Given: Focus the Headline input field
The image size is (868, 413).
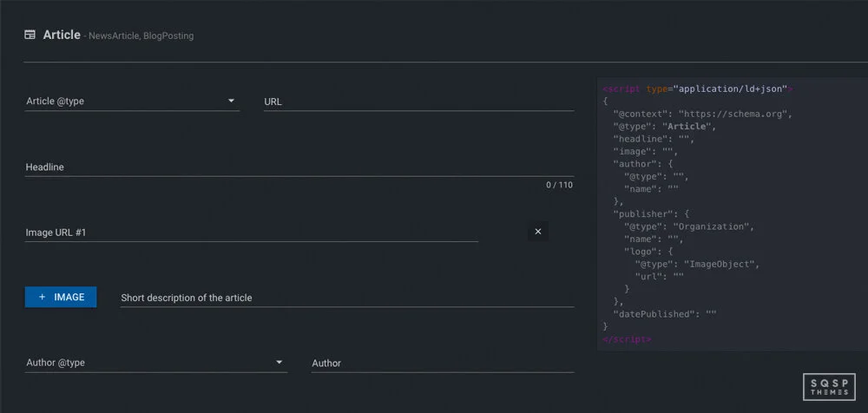Looking at the screenshot, I should click(299, 167).
